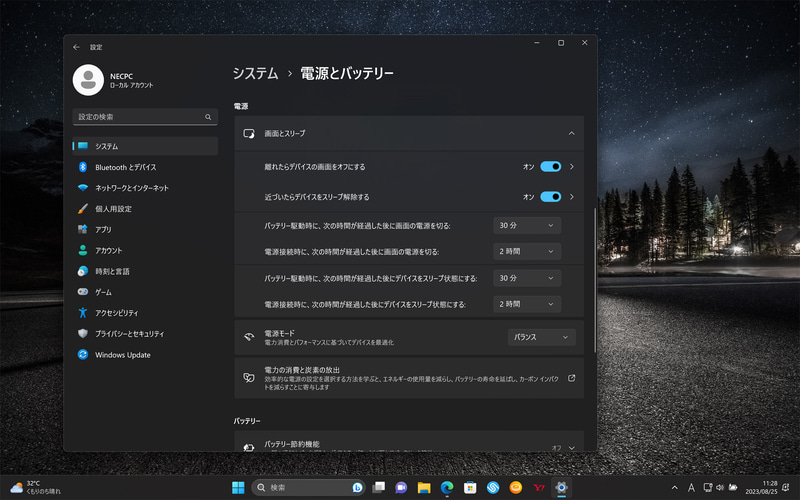Open the orange round app taskbar icon
The height and width of the screenshot is (500, 800).
click(x=516, y=488)
